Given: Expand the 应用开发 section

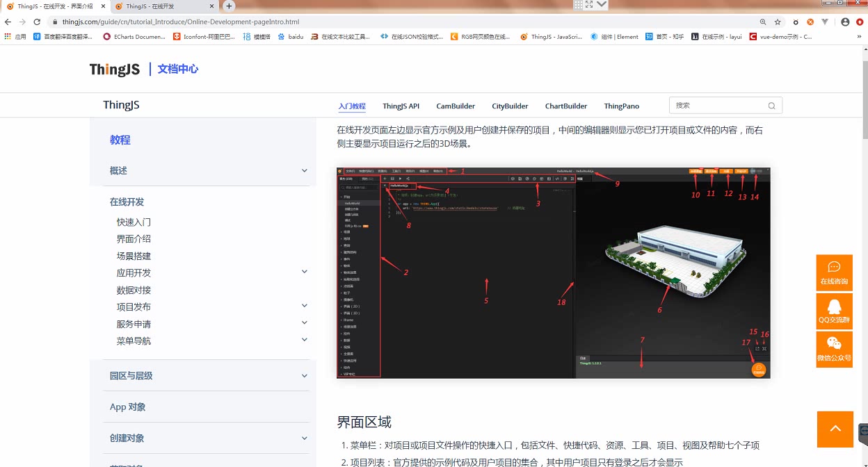Looking at the screenshot, I should point(304,272).
